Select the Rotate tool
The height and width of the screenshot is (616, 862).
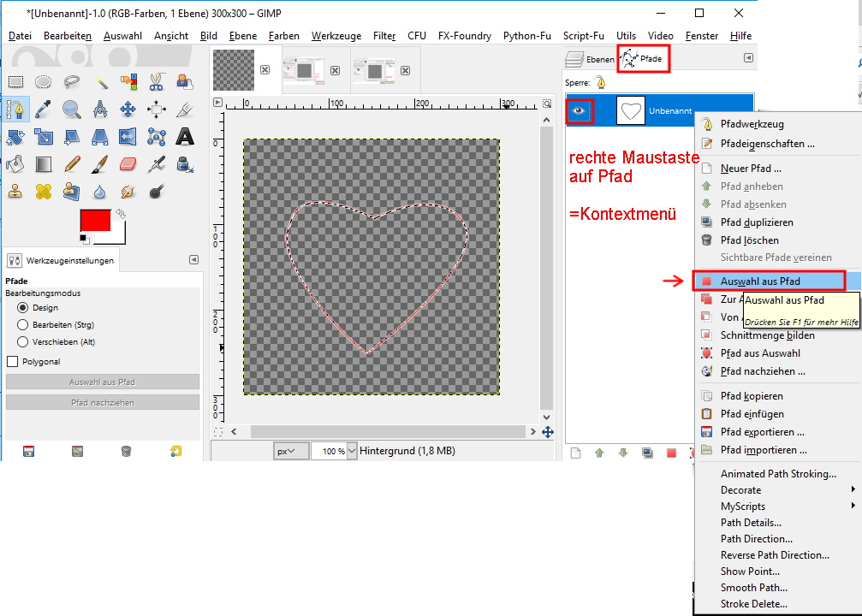[15, 137]
